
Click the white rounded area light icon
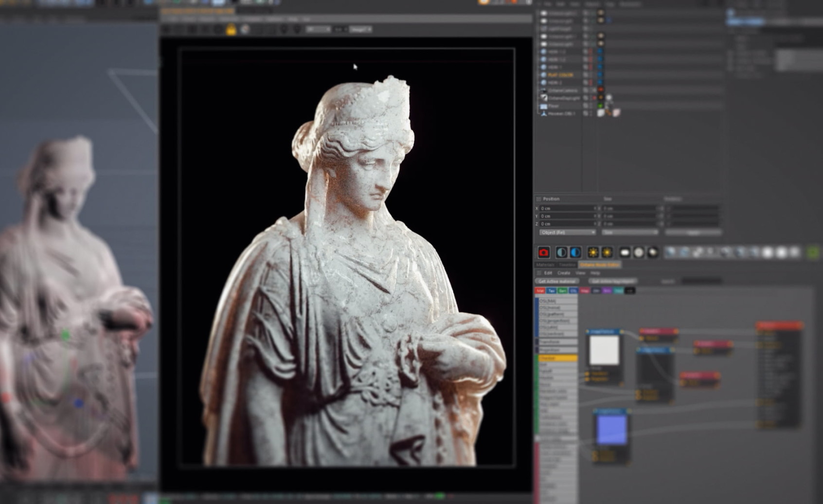click(x=625, y=252)
